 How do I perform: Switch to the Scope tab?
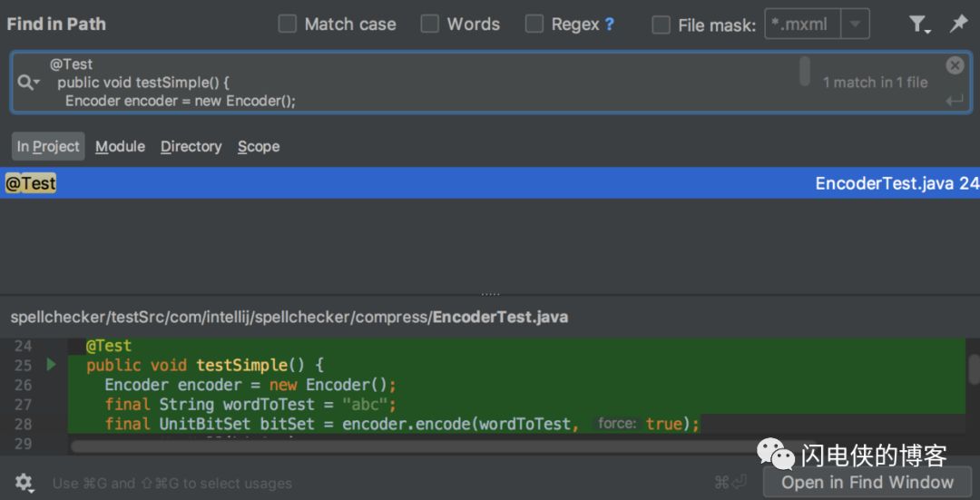tap(259, 146)
